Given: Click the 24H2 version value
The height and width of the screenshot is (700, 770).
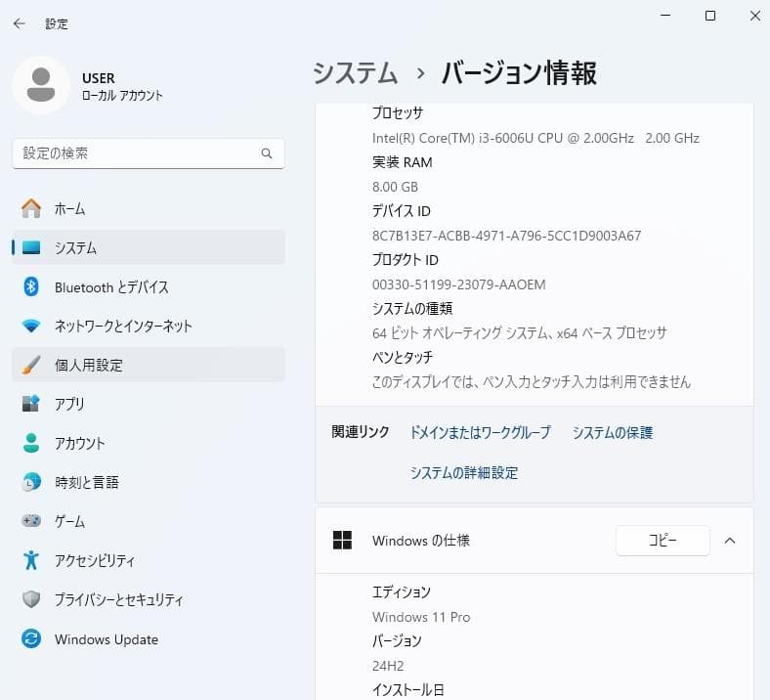Looking at the screenshot, I should (x=388, y=666).
